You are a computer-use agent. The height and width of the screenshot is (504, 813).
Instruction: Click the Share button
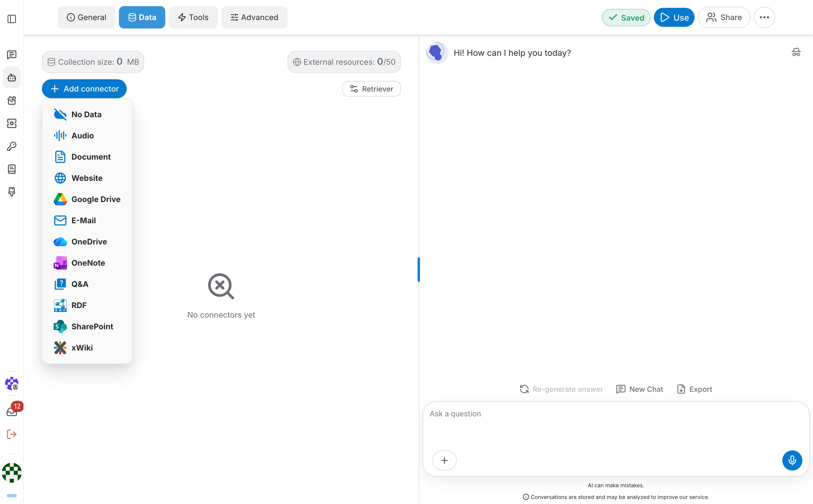click(724, 17)
